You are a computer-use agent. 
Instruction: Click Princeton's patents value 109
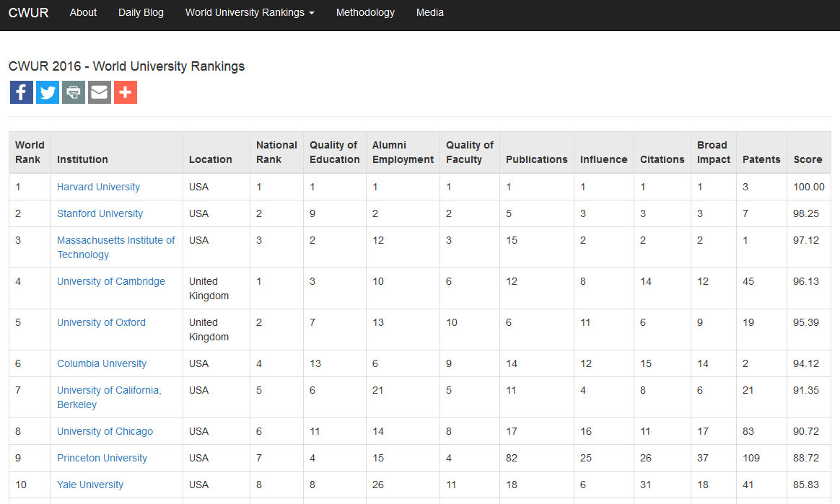(x=751, y=458)
